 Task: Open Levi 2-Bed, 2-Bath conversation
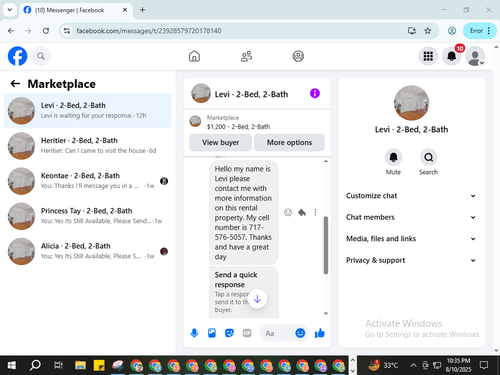[x=88, y=111]
